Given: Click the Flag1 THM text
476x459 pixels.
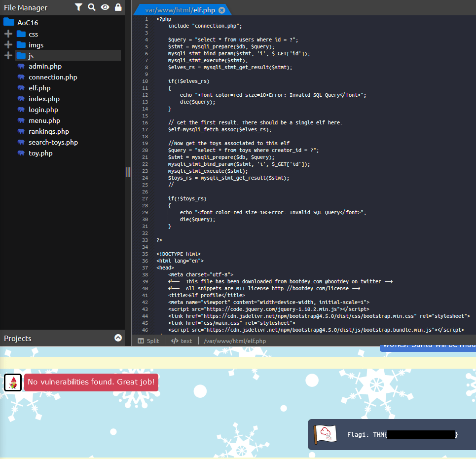Looking at the screenshot, I should (402, 435).
